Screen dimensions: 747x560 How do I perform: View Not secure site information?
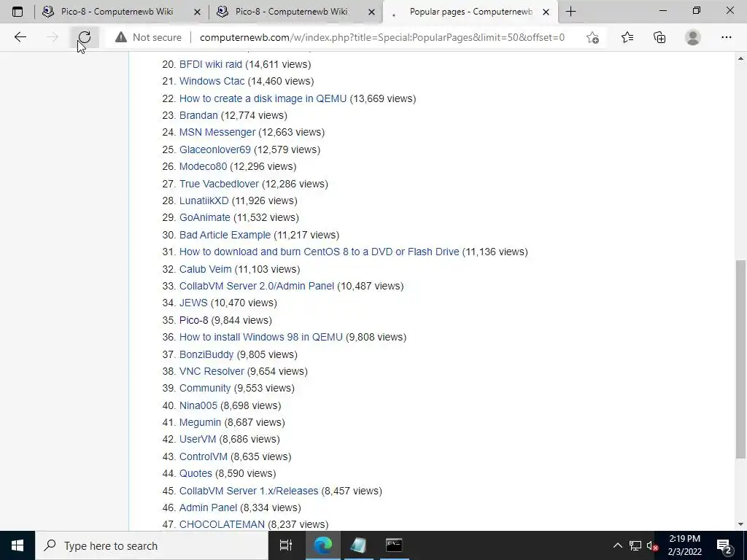(148, 37)
